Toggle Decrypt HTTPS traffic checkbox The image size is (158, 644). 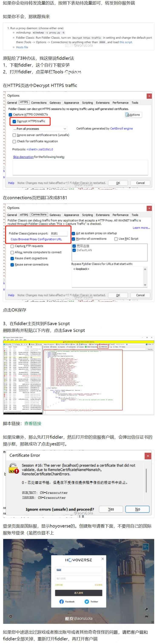[14, 121]
